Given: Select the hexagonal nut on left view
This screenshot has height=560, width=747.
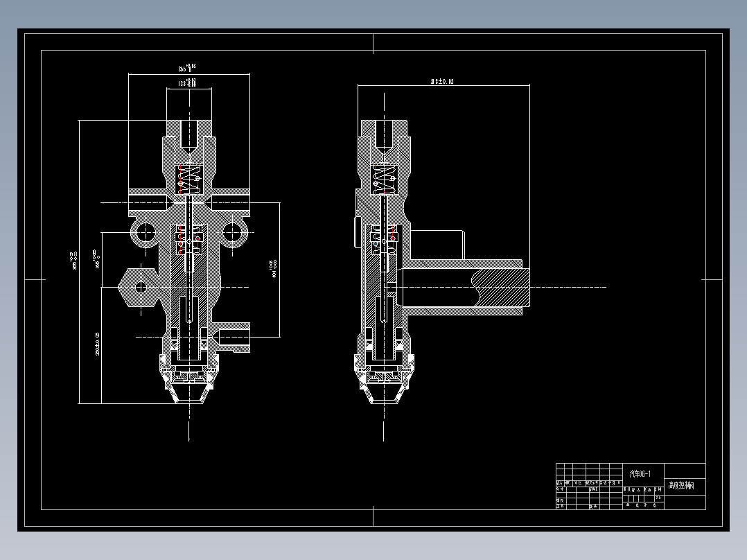Looking at the screenshot, I should [x=139, y=286].
